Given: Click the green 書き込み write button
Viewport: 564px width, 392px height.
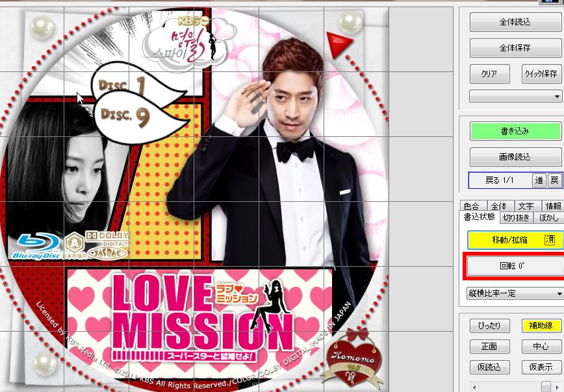Looking at the screenshot, I should coord(515,131).
